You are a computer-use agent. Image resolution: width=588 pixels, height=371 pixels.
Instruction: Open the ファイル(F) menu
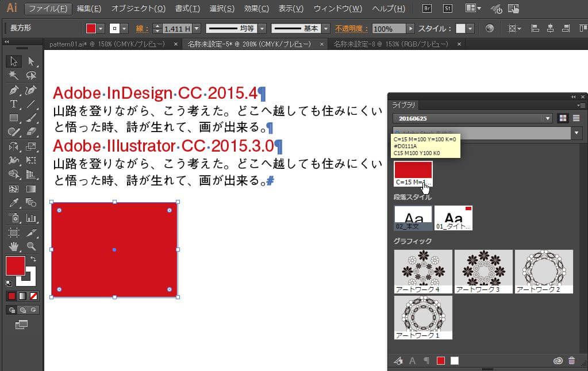pyautogui.click(x=48, y=8)
